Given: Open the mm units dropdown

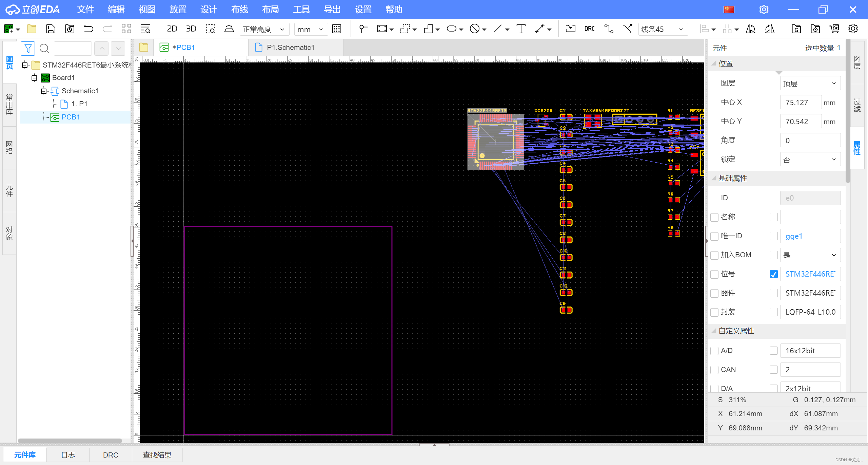Looking at the screenshot, I should 310,30.
